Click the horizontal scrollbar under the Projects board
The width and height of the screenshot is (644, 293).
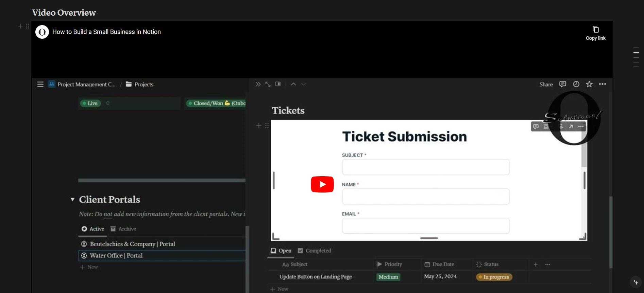[162, 180]
